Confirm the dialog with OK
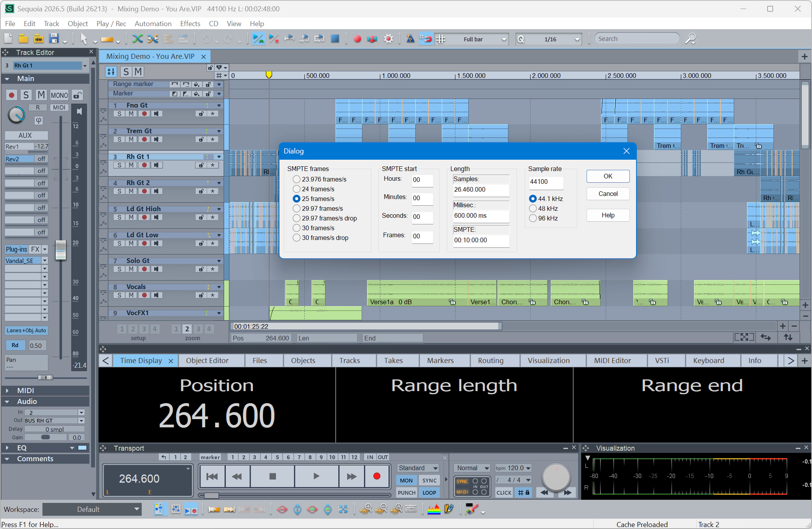 coord(608,176)
